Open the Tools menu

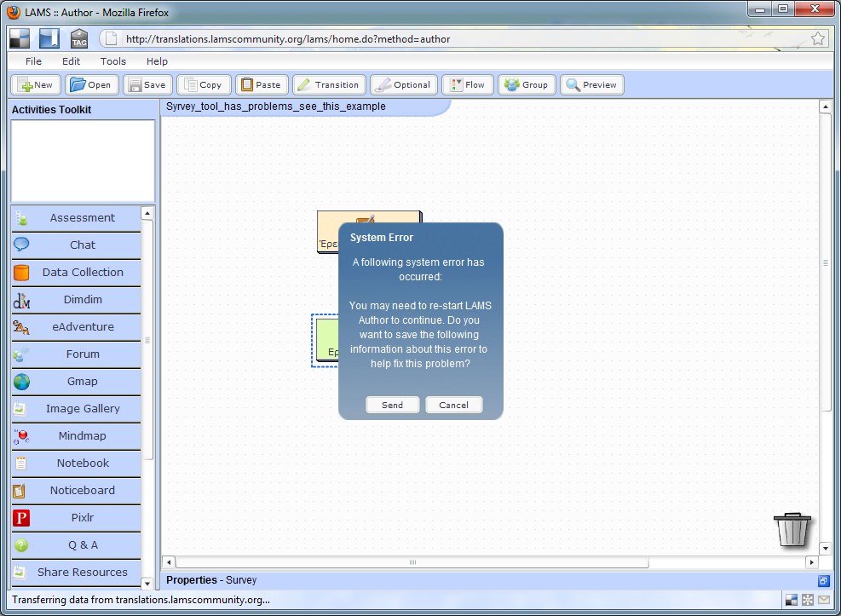[113, 61]
